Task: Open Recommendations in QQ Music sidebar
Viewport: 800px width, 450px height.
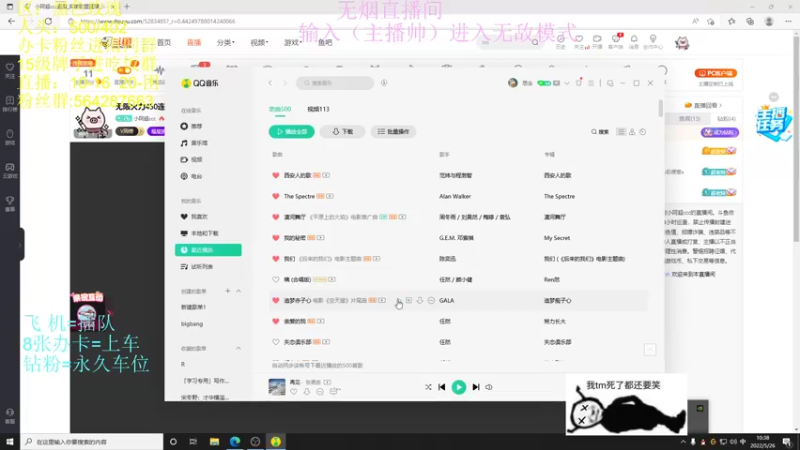Action: pyautogui.click(x=192, y=126)
